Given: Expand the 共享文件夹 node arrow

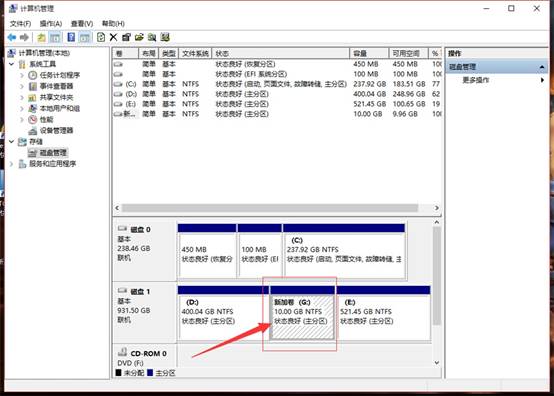Looking at the screenshot, I should click(22, 97).
